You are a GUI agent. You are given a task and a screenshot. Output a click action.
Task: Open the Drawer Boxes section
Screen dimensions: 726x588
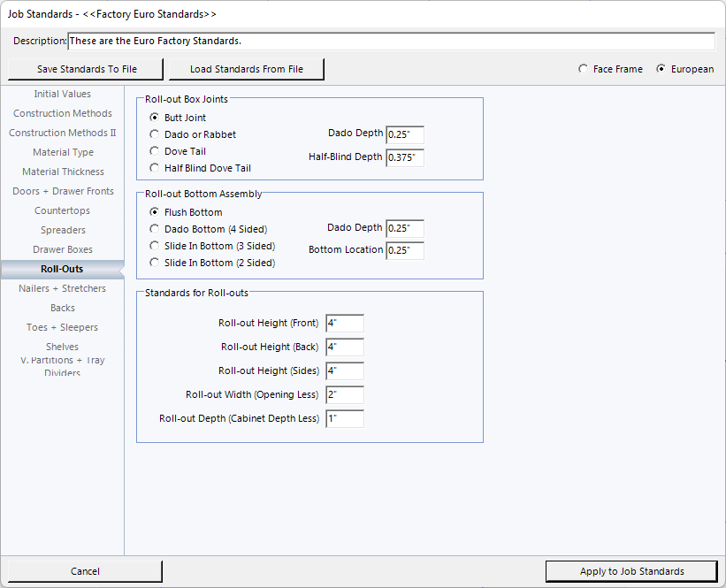coord(63,249)
